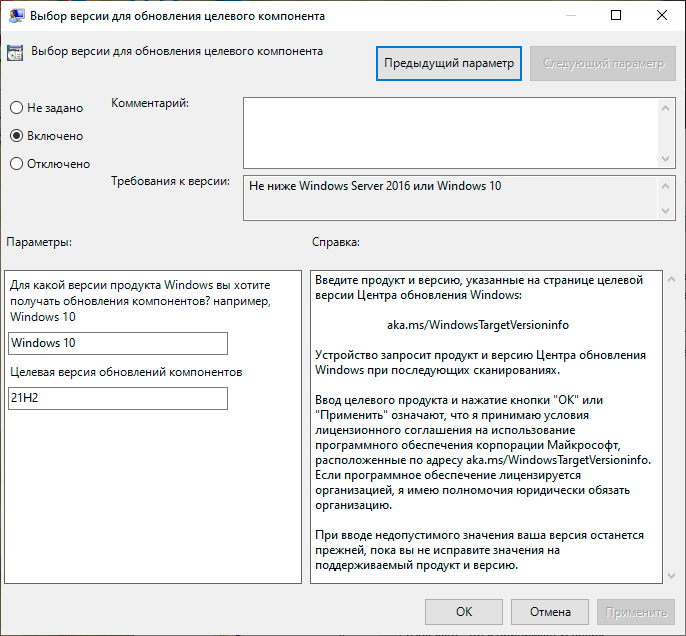Focus the target version field '21H2'

point(118,398)
